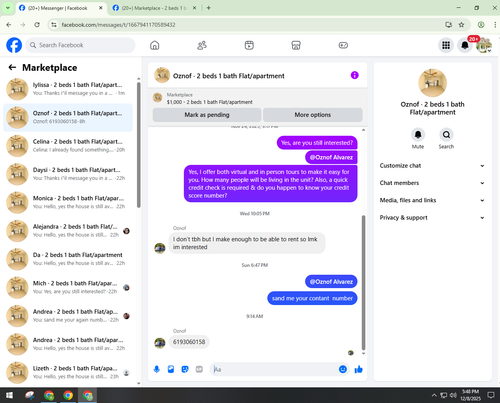Expand Media, files and links section
This screenshot has width=500, height=403.
432,200
